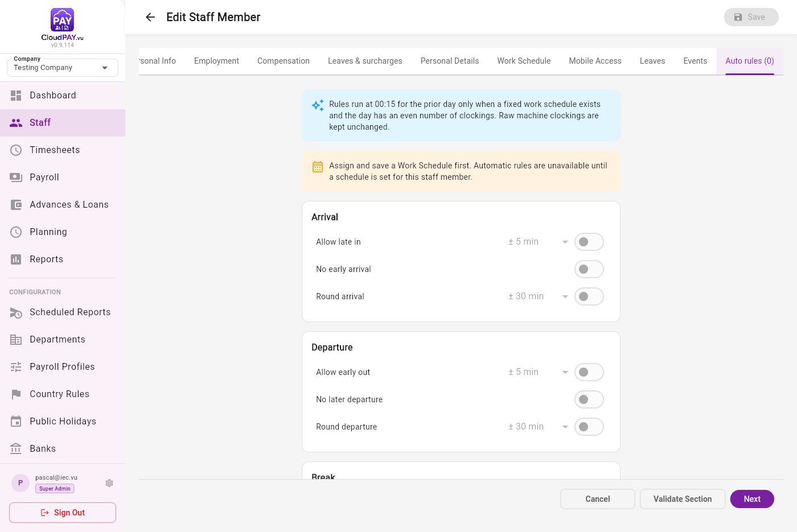Screen dimensions: 797x532
Task: Click the Payroll money icon
Action: [x=16, y=178]
